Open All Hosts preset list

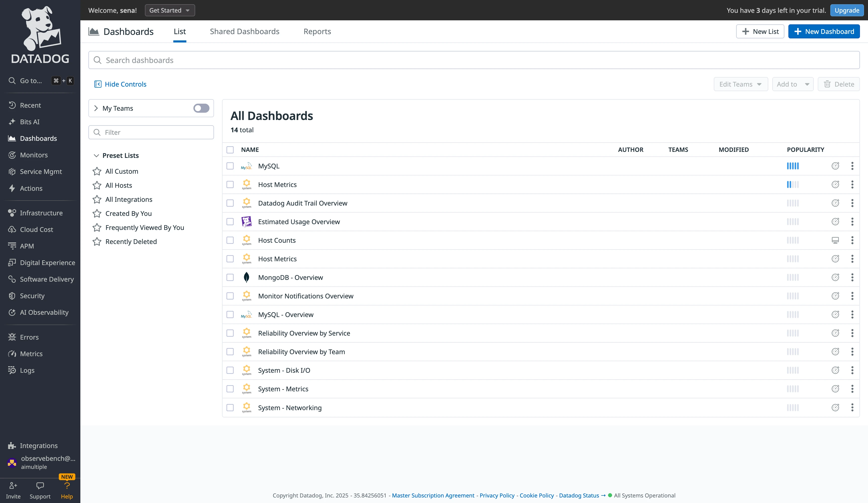coord(119,185)
